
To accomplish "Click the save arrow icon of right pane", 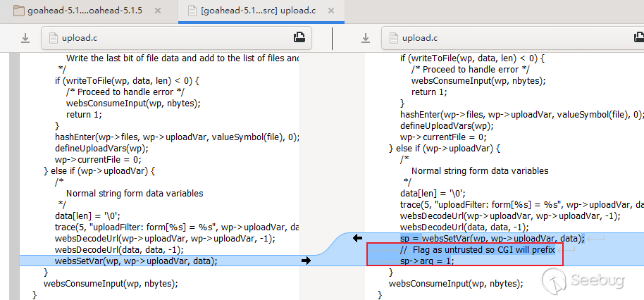I will coord(366,38).
